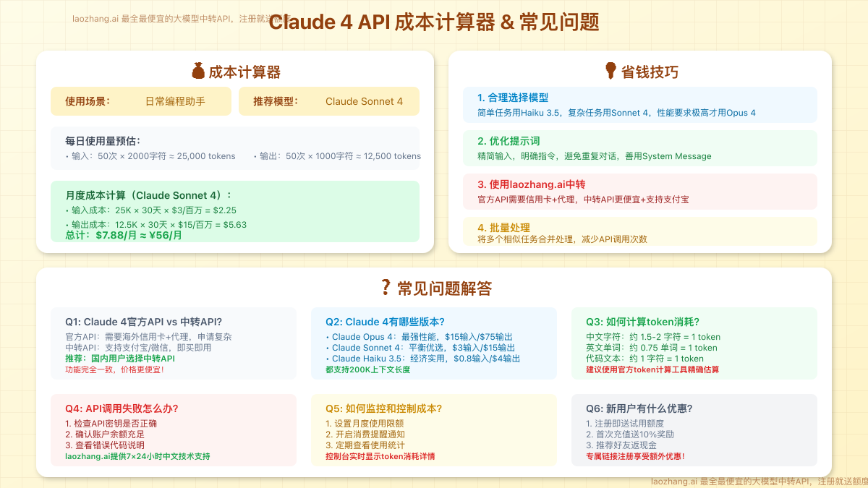The height and width of the screenshot is (488, 868).
Task: Click the 代码文本 token ratio line
Action: pos(644,359)
